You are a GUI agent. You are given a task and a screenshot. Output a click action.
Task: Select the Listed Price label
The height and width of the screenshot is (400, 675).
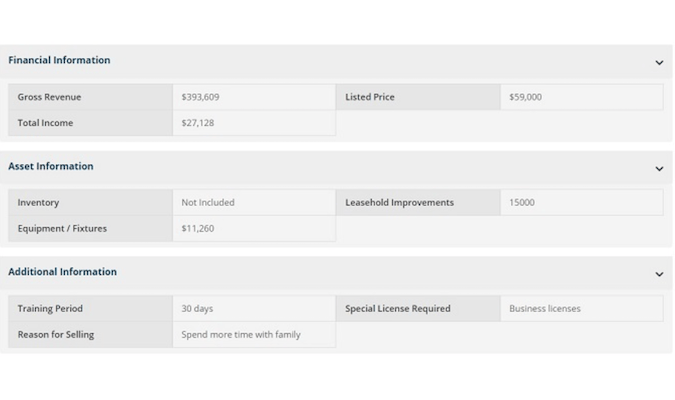pos(370,97)
